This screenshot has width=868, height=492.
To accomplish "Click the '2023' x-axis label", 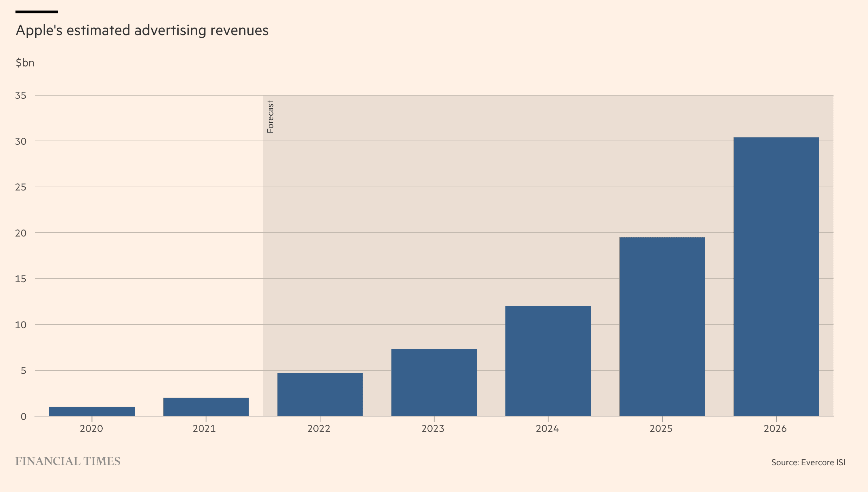I will pos(433,429).
